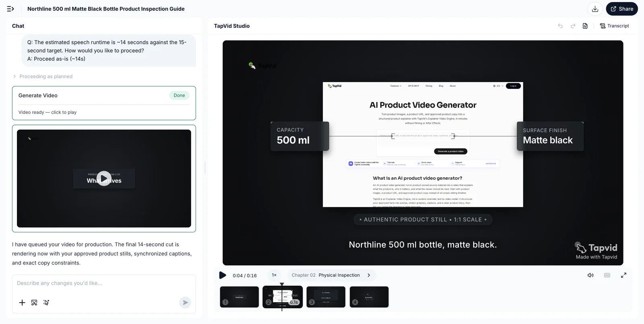Click the download video icon
Viewport: 644px width, 324px height.
click(x=595, y=9)
